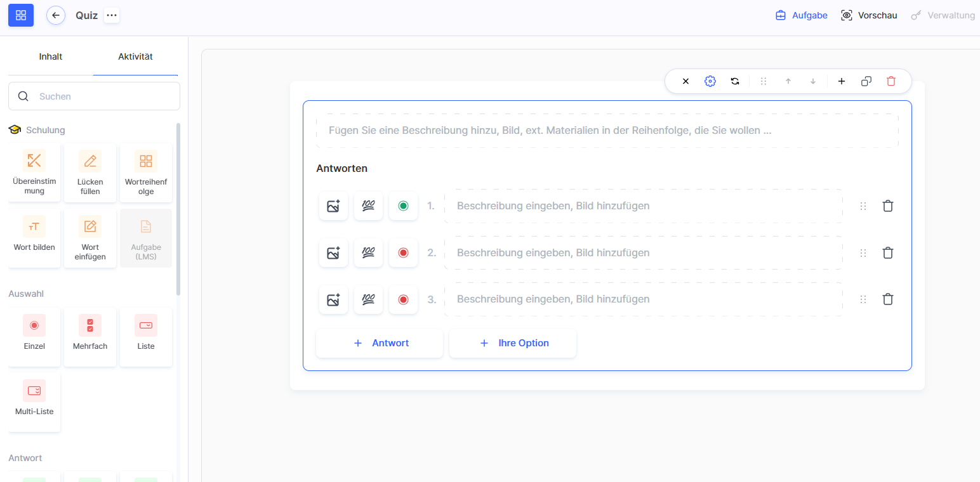Open the three-dot menu beside Quiz
This screenshot has height=482, width=980.
[x=112, y=15]
